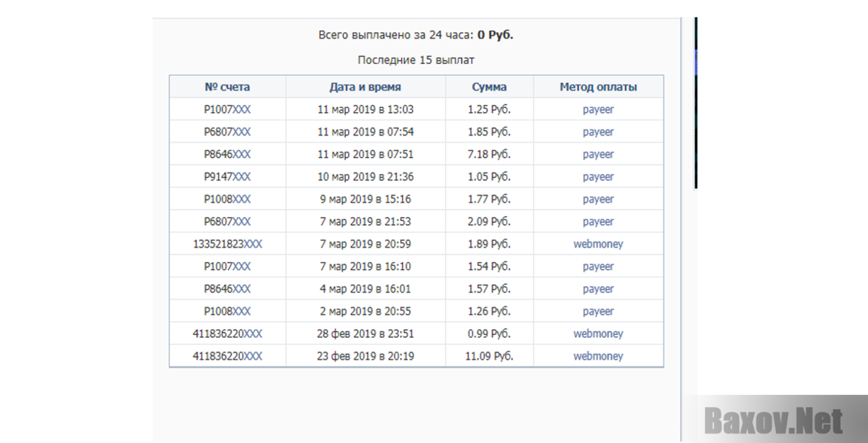The image size is (868, 443).
Task: Select the date '2 мар 2019 в 20:55'
Action: click(365, 311)
